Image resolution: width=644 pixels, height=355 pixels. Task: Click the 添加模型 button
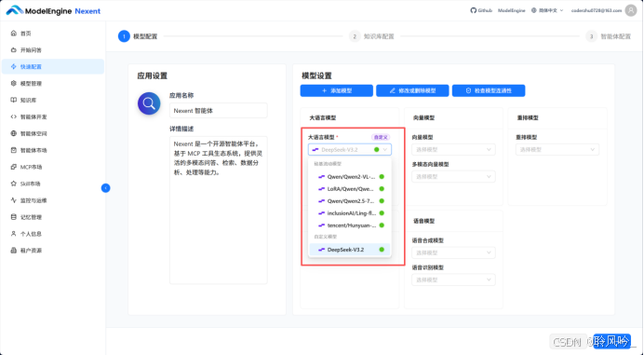pos(336,90)
